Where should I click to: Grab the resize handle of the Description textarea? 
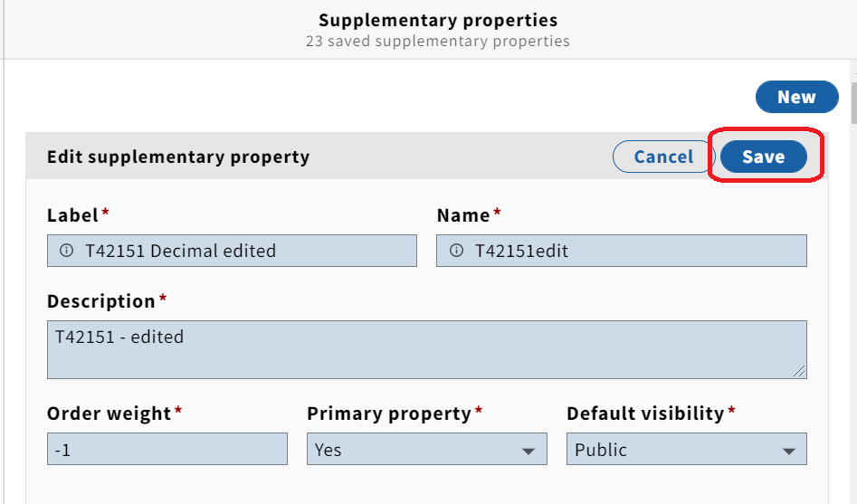click(x=799, y=371)
